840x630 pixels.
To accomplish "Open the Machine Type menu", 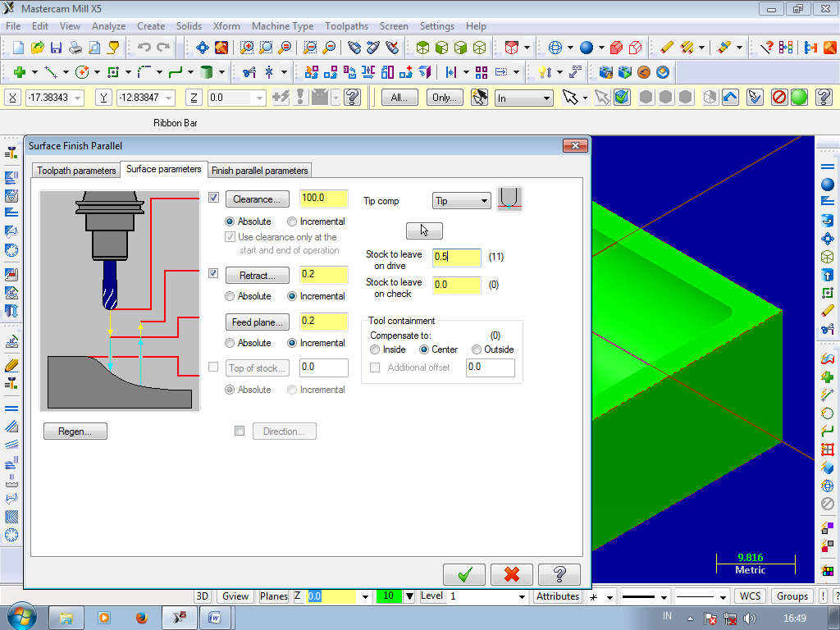I will 282,25.
